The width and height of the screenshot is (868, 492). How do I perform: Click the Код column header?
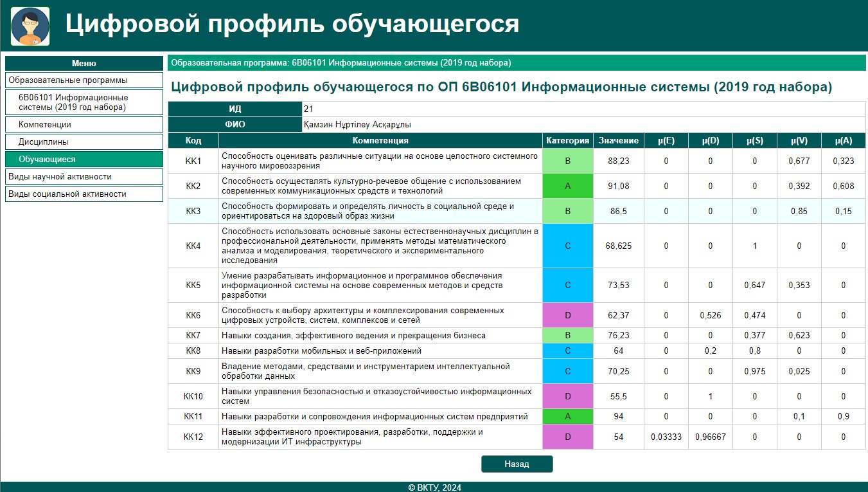tap(193, 141)
